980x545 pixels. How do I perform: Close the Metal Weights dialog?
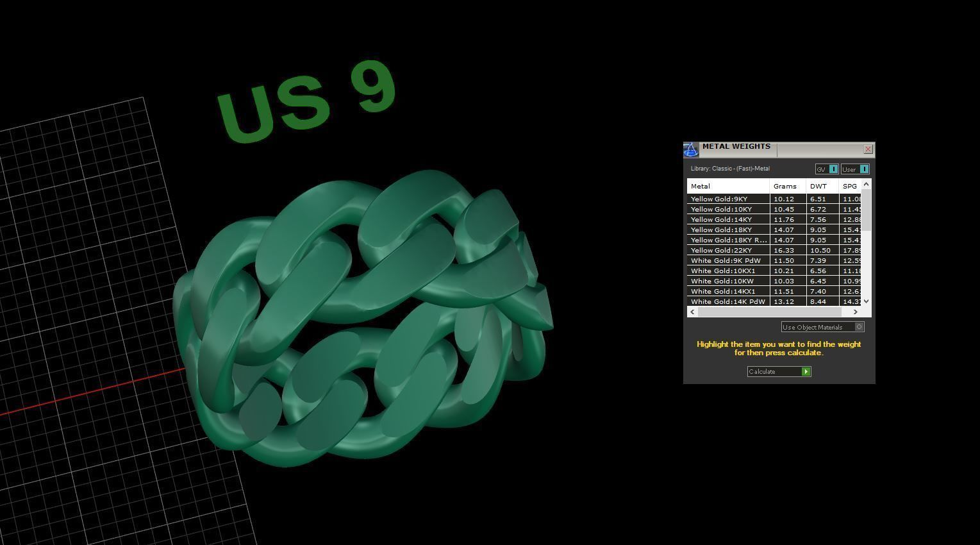click(x=868, y=149)
